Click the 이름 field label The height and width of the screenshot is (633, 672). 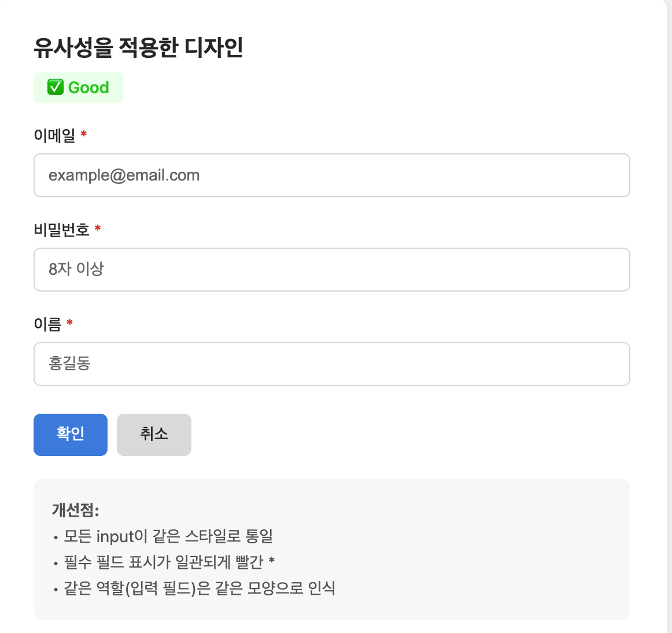coord(47,324)
